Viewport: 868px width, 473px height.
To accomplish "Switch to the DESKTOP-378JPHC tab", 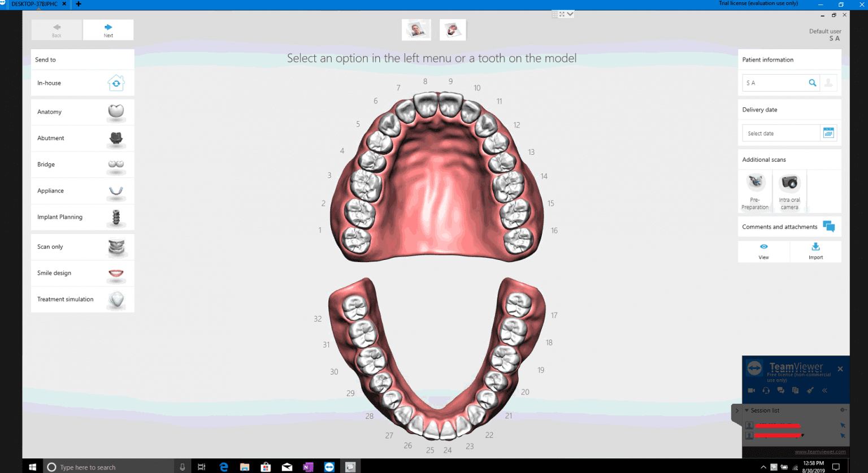I will click(x=34, y=4).
